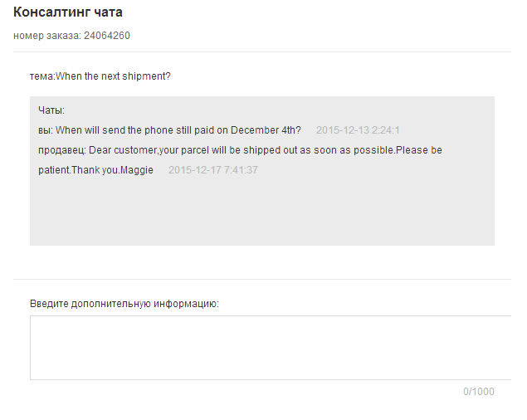Viewport: 527px width, 420px height.
Task: Click the timestamp 2015-12-17 7:41:37
Action: tap(212, 170)
